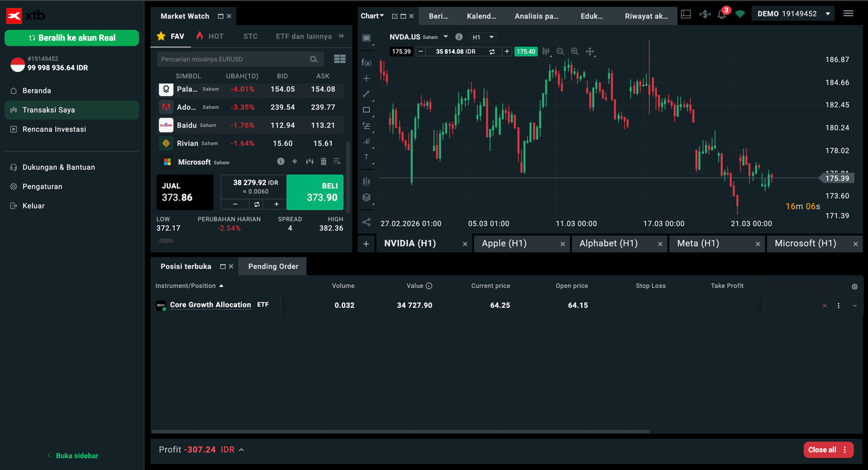
Task: Click Beralih ke akun Real button
Action: [x=72, y=37]
